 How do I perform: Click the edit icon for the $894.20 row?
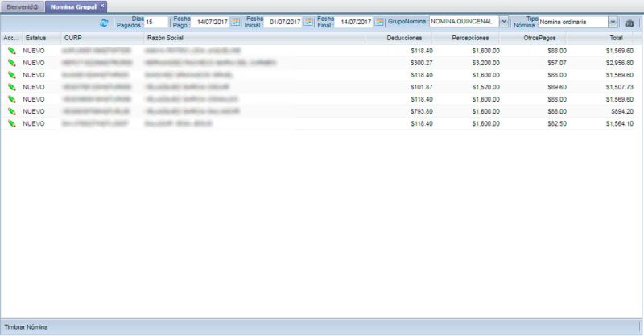11,111
